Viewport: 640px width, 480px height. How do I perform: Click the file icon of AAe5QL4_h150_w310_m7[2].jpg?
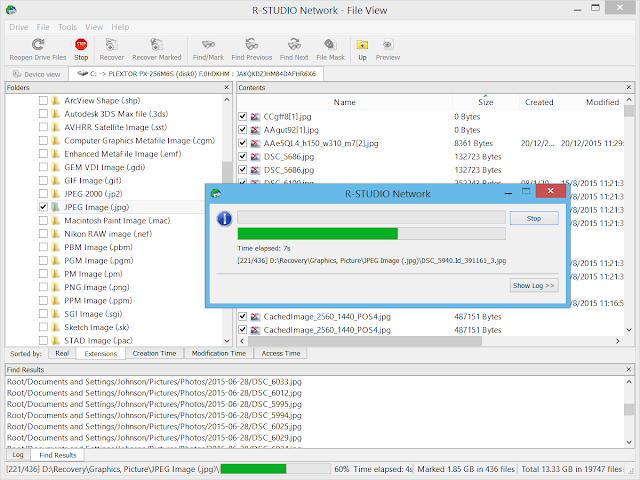point(255,143)
